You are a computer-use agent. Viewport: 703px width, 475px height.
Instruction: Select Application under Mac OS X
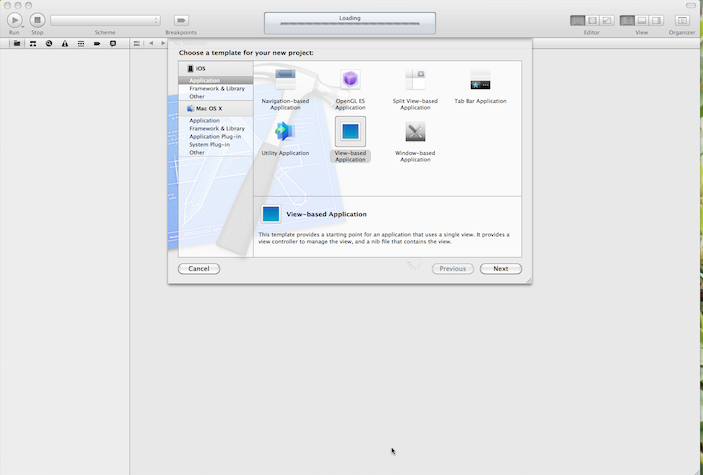[x=204, y=121]
